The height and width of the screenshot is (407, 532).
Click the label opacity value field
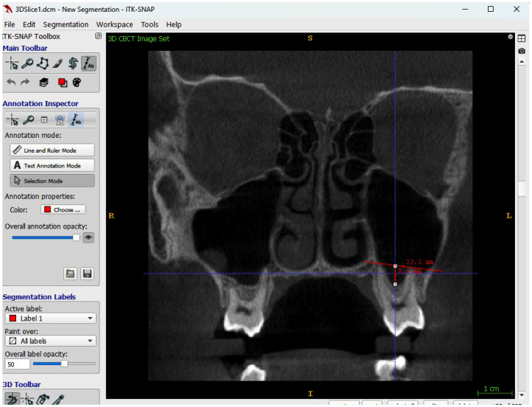click(x=17, y=364)
